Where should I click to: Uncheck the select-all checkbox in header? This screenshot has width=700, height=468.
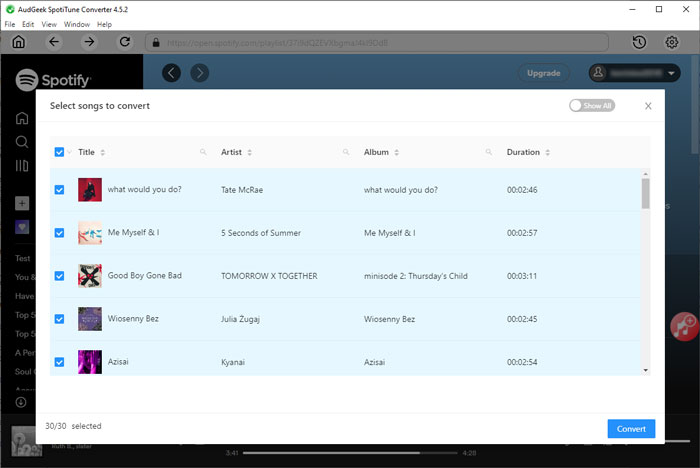[x=59, y=152]
